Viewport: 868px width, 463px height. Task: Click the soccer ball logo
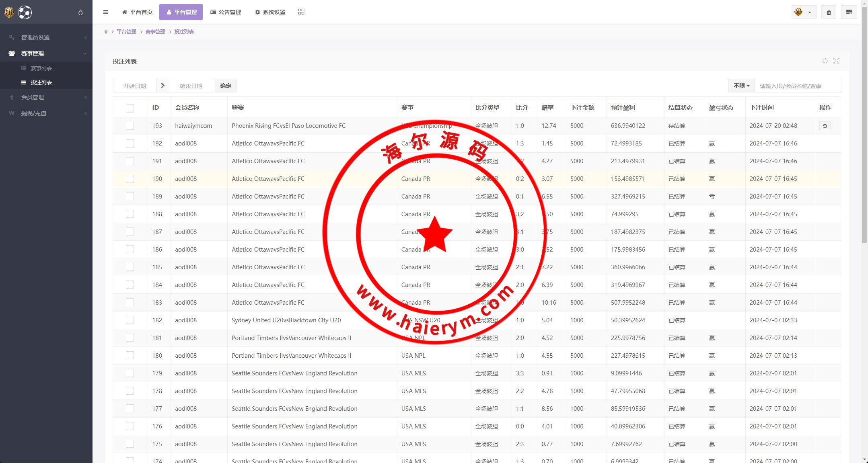pyautogui.click(x=25, y=12)
